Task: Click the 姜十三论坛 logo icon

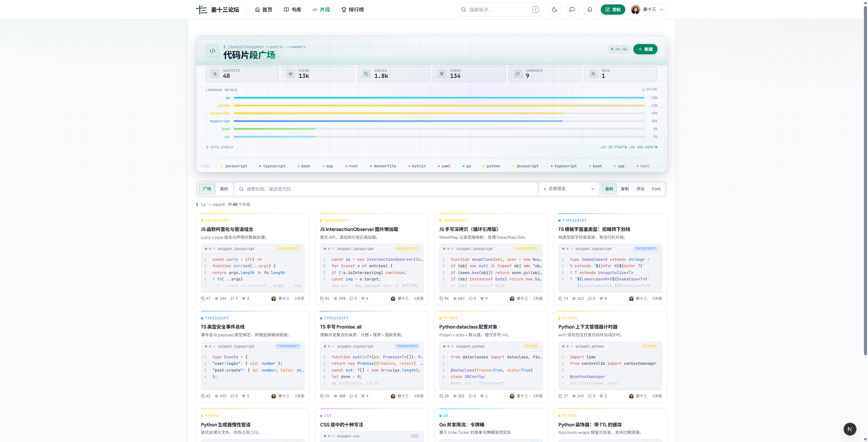Action: coord(201,9)
